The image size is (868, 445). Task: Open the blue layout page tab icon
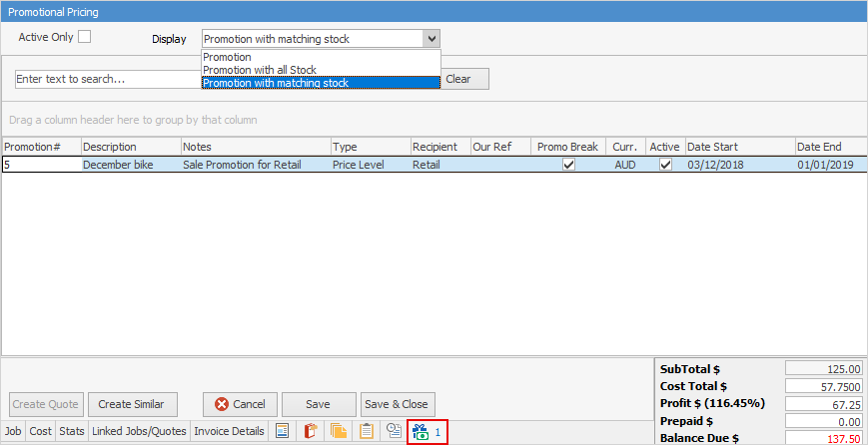[283, 431]
